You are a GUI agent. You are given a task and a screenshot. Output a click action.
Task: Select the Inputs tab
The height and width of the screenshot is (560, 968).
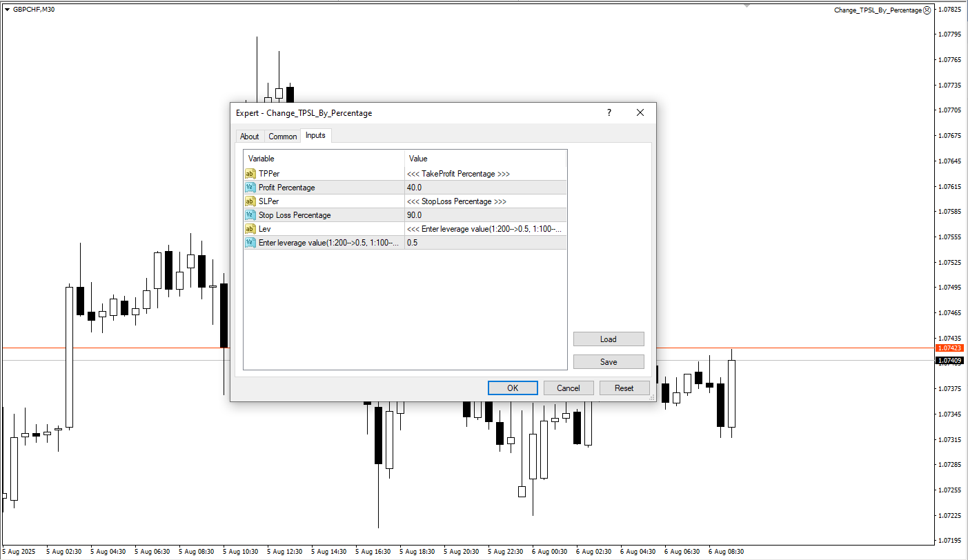tap(316, 135)
